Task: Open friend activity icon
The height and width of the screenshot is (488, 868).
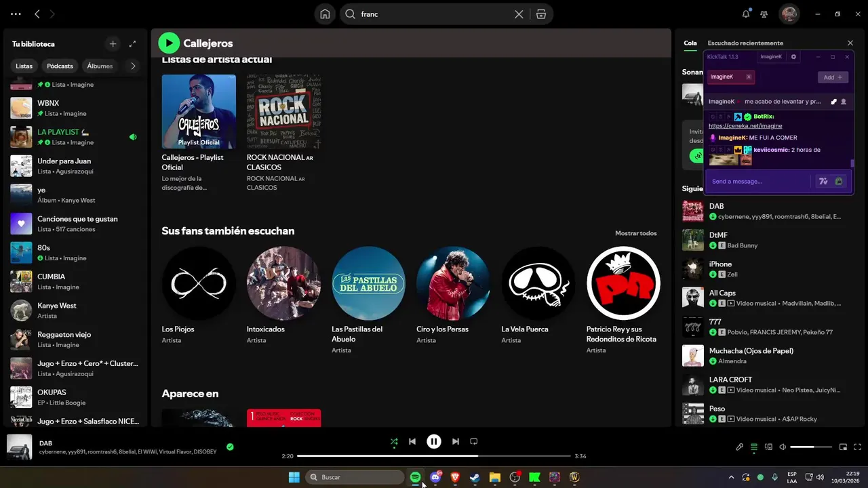Action: (764, 14)
